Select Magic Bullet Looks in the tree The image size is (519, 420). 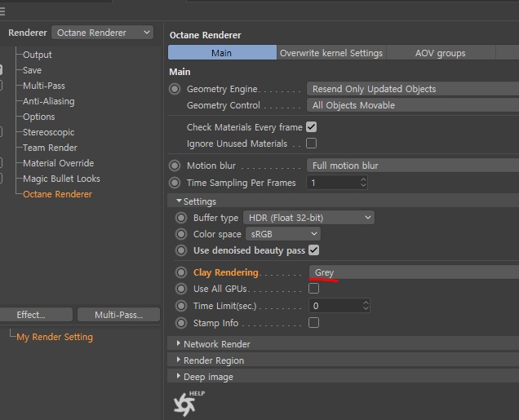(x=61, y=179)
